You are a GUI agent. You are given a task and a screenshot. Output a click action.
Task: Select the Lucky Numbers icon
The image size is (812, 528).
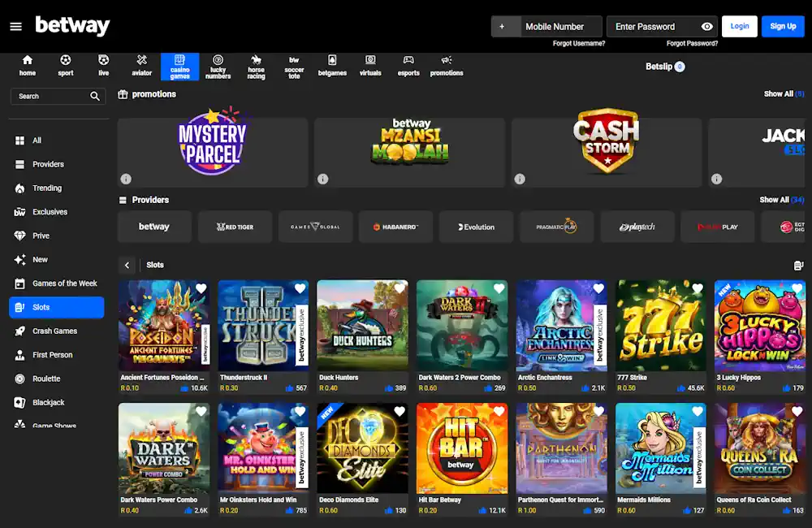218,65
